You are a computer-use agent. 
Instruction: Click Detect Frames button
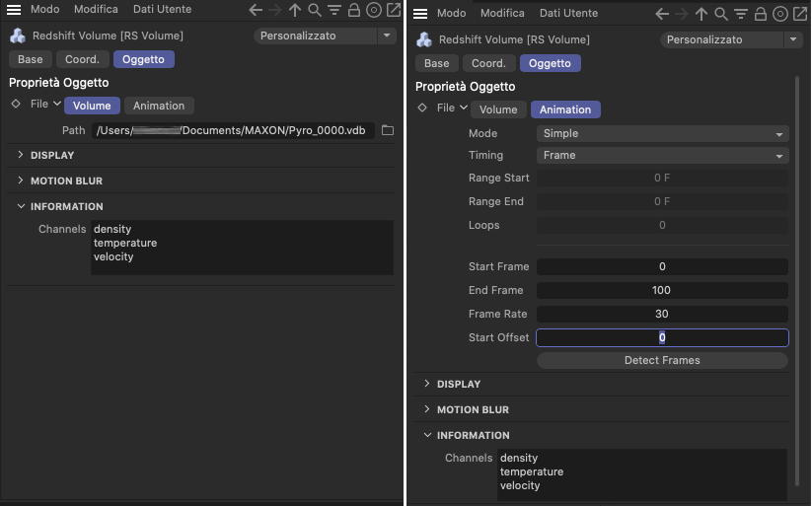click(x=662, y=360)
